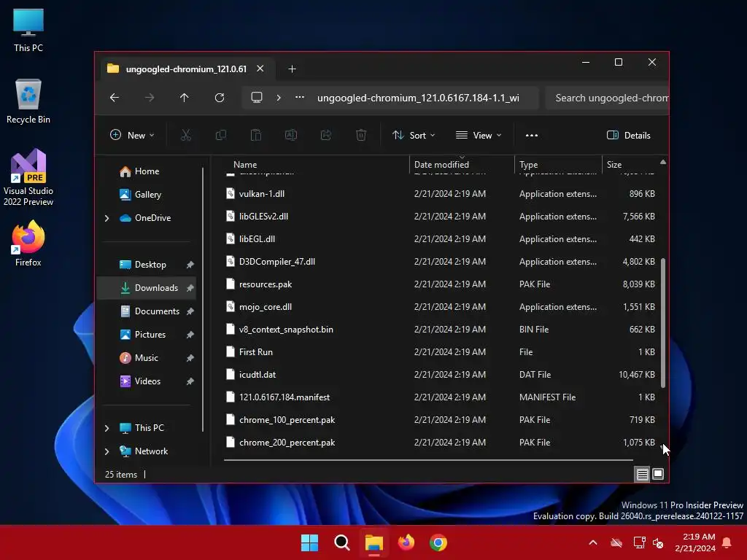Click pin icon next to Videos
The height and width of the screenshot is (560, 747).
pos(190,381)
